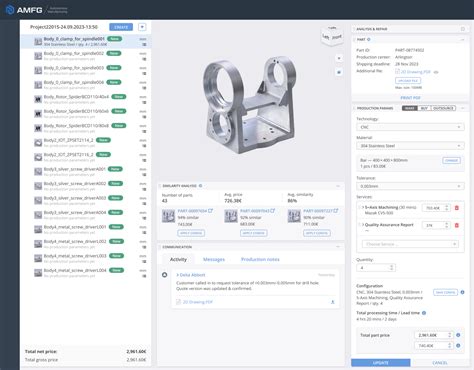Open the Technology dropdown showing CNC
This screenshot has height=370, width=474.
point(410,127)
